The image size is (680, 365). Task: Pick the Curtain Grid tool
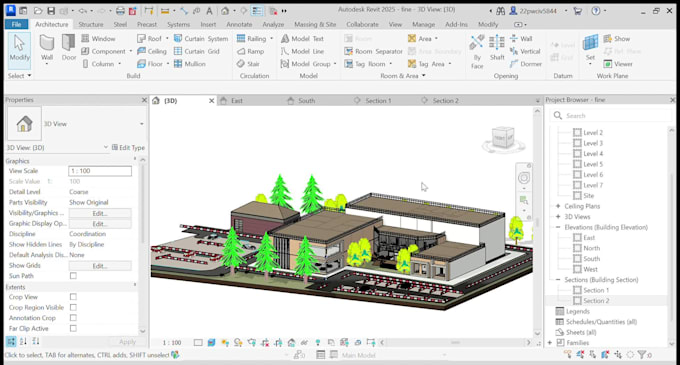197,51
